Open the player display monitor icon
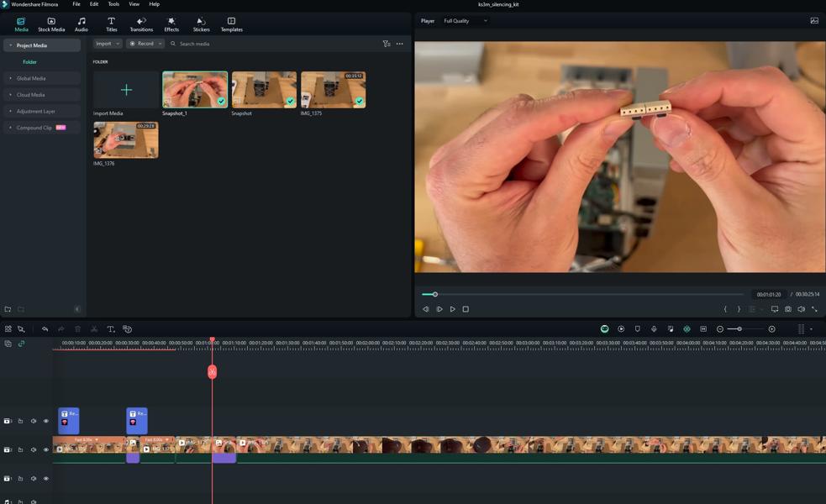Viewport: 826px width, 504px height. (x=775, y=309)
